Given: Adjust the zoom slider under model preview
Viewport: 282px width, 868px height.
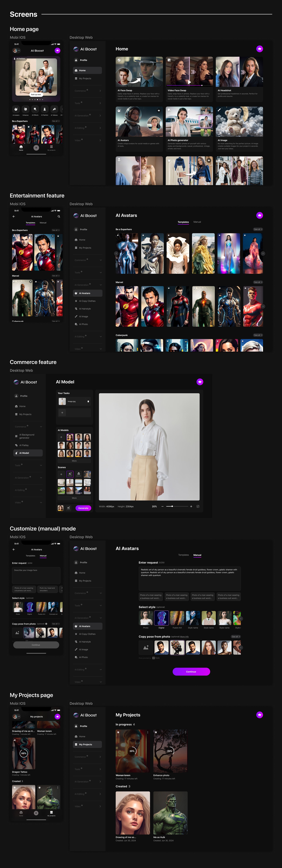Looking at the screenshot, I should (x=172, y=506).
